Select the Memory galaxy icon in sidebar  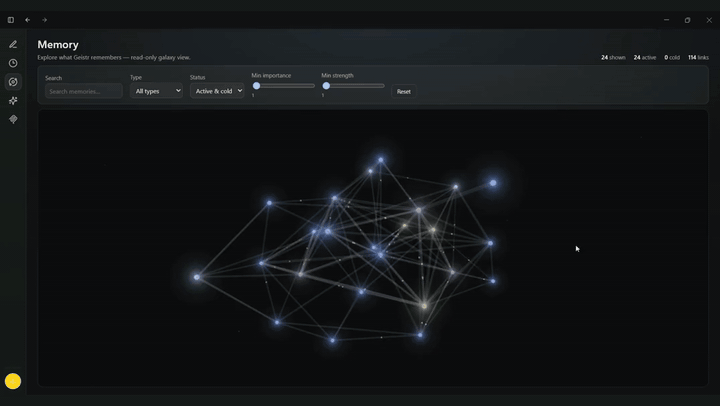pyautogui.click(x=13, y=82)
